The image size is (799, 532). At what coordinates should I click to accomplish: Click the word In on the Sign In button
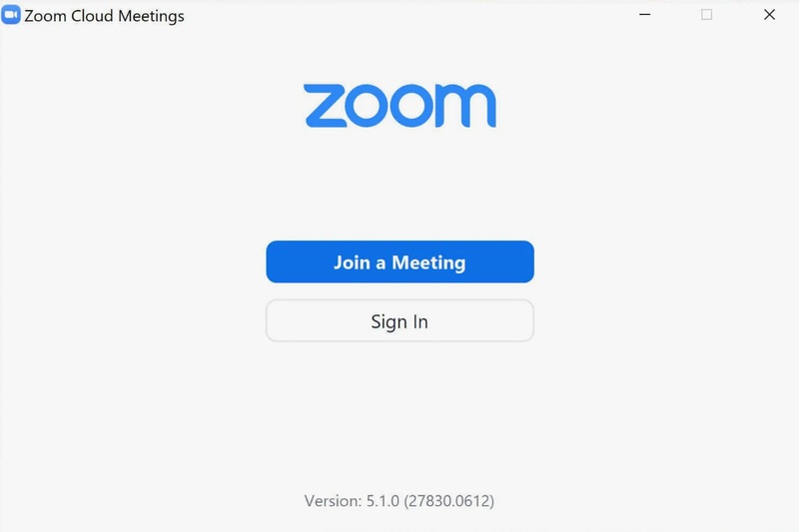point(420,321)
